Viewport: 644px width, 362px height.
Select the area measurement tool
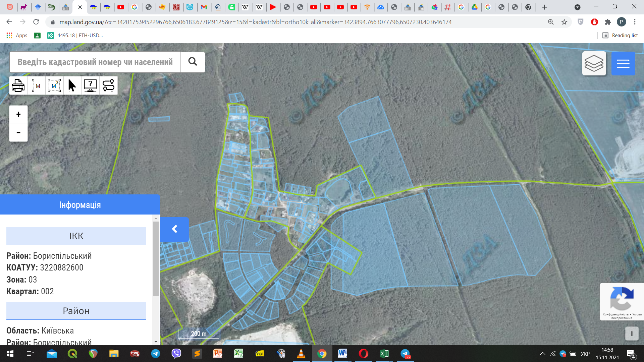(54, 86)
